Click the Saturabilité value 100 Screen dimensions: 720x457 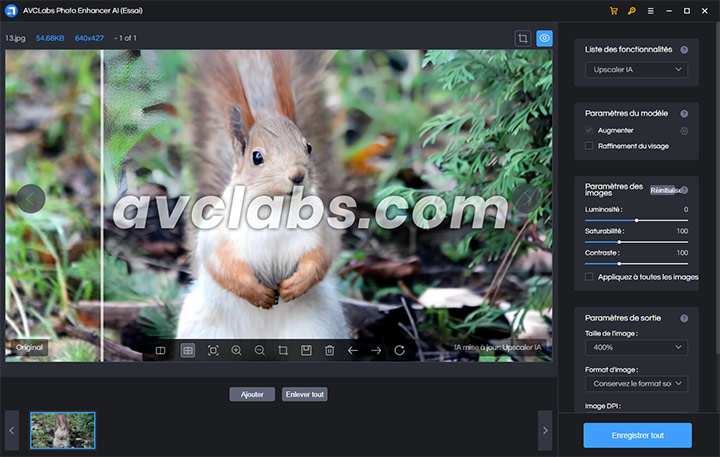click(x=682, y=231)
